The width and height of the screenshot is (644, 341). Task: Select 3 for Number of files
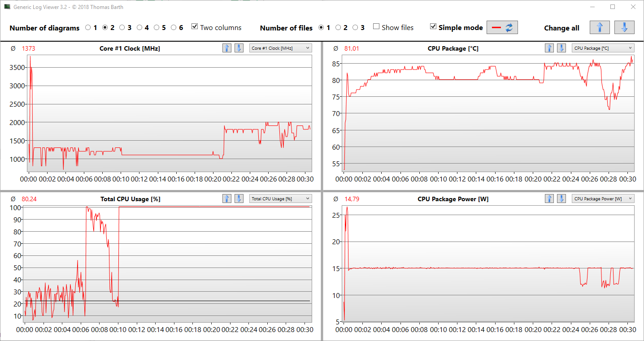pyautogui.click(x=355, y=28)
